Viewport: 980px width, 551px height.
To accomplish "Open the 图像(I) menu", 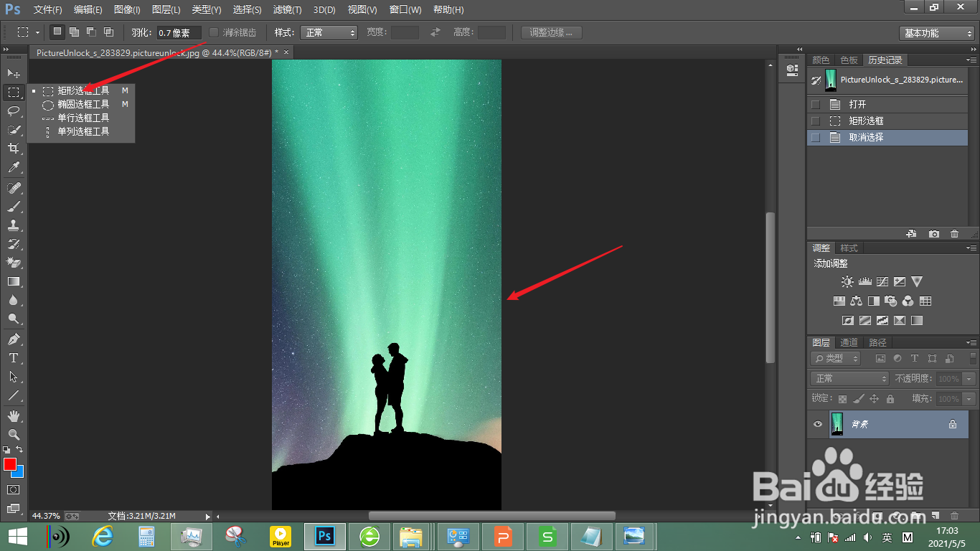I will (x=127, y=10).
